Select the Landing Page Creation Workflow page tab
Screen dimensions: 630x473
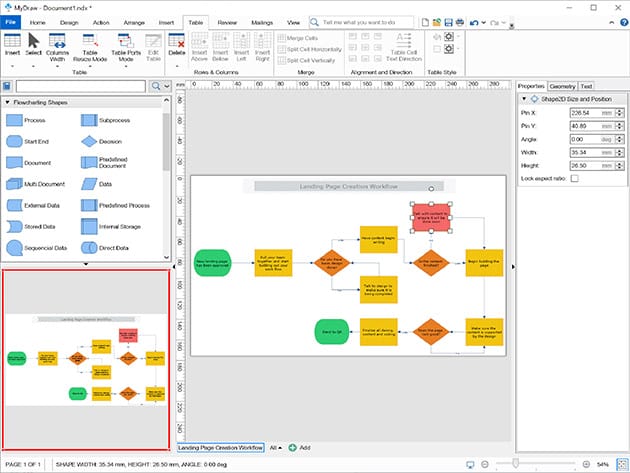(221, 447)
